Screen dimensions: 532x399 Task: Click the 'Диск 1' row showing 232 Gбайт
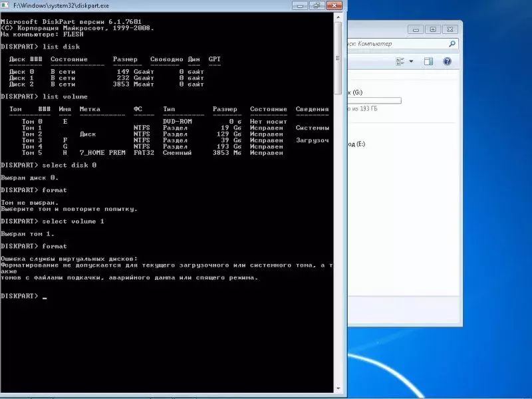(106, 78)
